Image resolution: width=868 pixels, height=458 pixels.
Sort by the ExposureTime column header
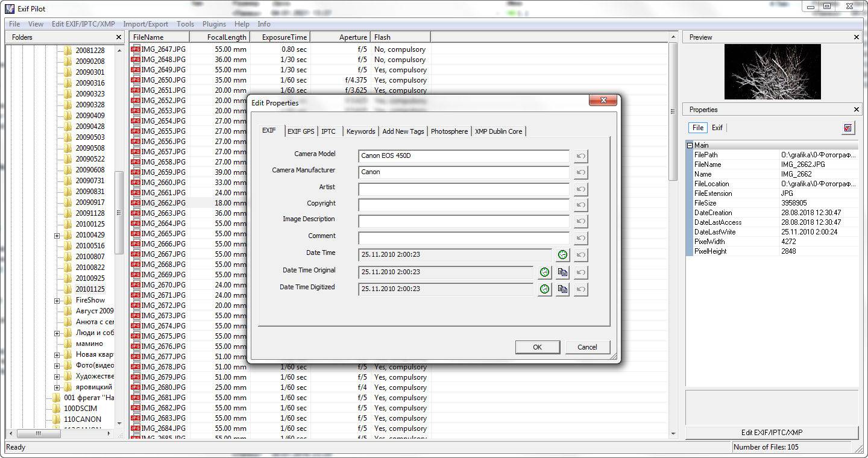click(280, 37)
